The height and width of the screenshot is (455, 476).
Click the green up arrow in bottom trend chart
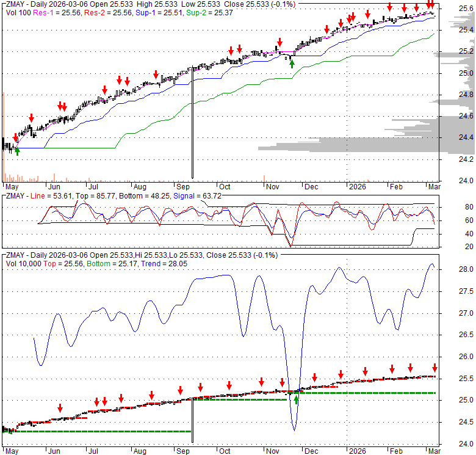click(x=296, y=400)
